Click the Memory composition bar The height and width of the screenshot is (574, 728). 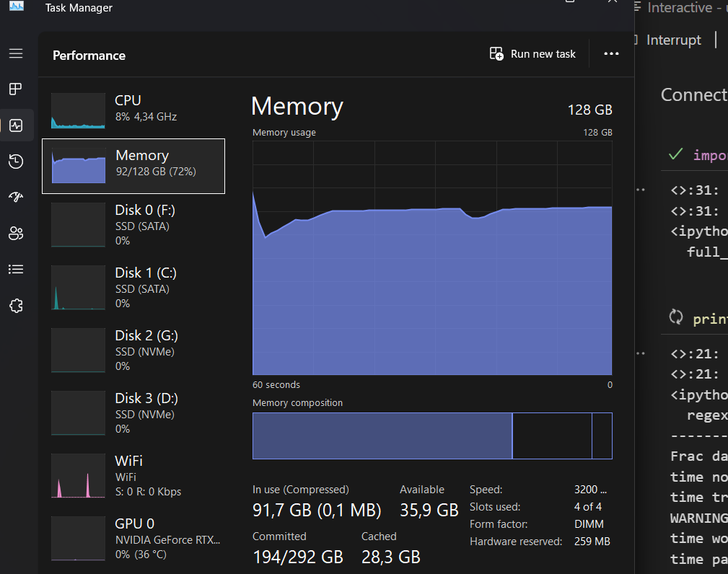[x=432, y=436]
